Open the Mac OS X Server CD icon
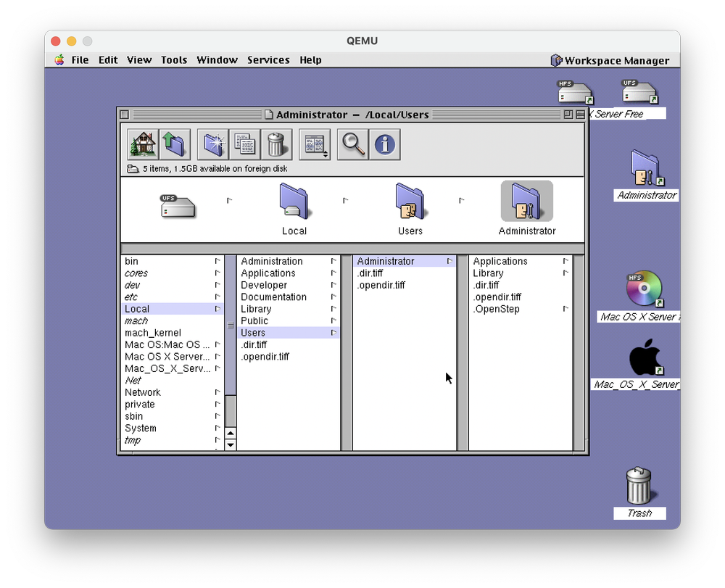Screen dimensions: 725x588 [645, 289]
